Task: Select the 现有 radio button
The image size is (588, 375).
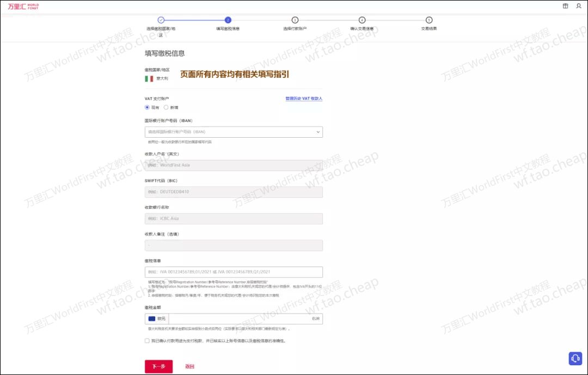Action: tap(147, 107)
